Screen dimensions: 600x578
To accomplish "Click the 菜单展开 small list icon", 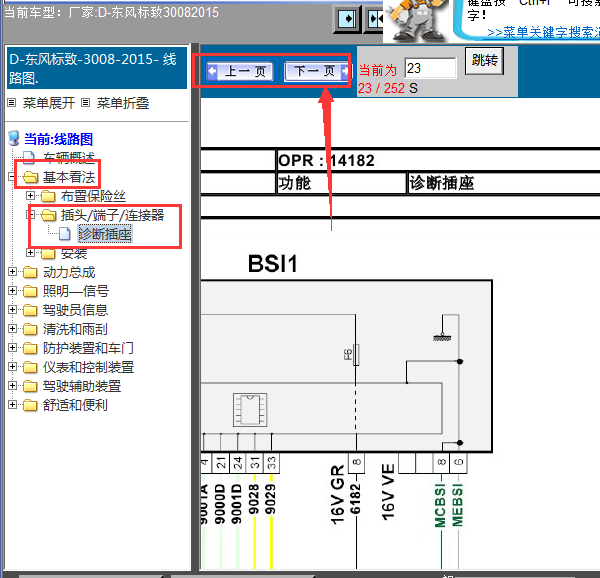I will 12,103.
